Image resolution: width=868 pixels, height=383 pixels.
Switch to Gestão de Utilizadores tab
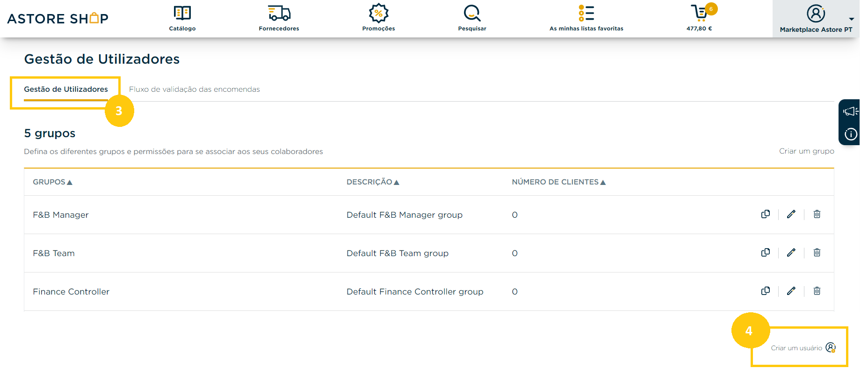(x=66, y=89)
